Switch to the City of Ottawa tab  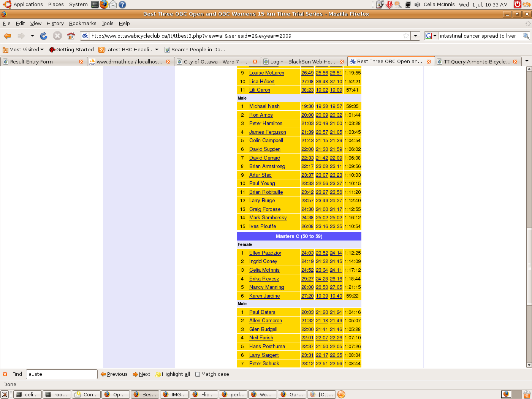click(216, 62)
